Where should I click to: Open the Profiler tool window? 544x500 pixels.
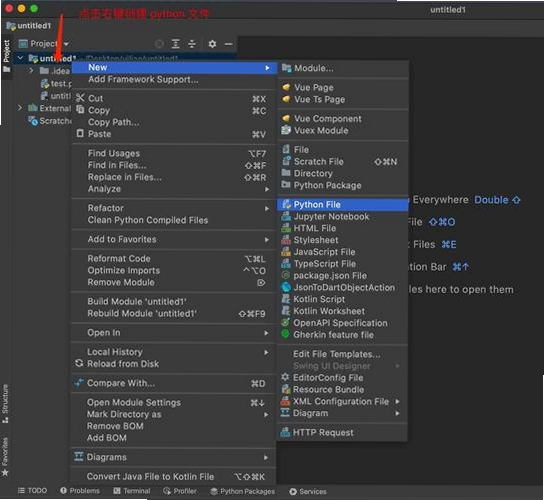(x=180, y=491)
